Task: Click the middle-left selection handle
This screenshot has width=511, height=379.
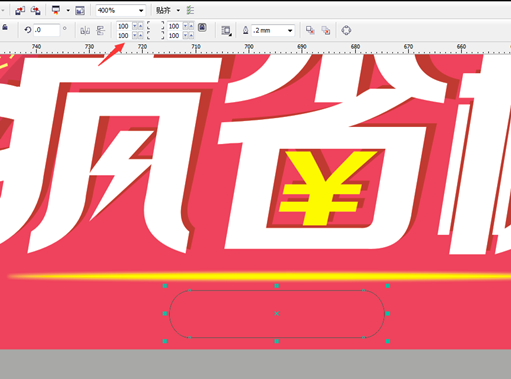Action: (x=165, y=313)
